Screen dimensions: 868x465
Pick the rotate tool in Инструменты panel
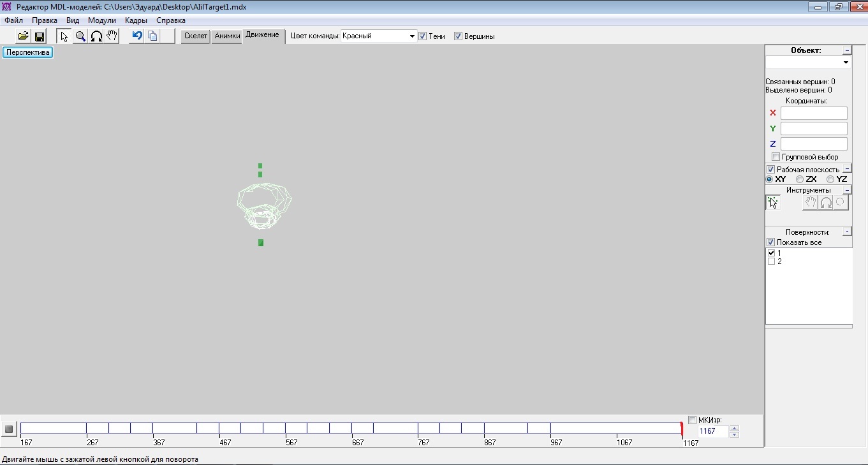(825, 203)
